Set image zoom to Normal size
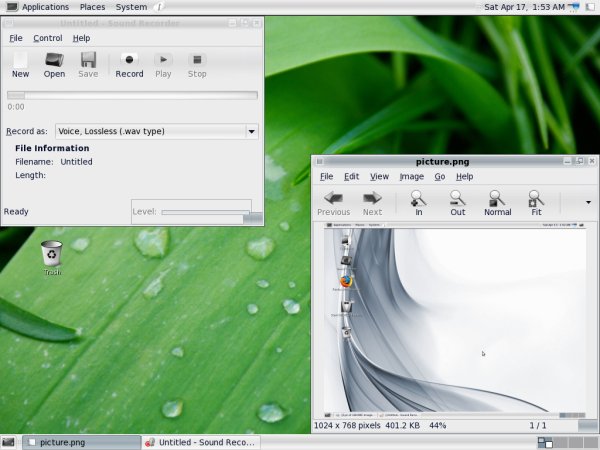600x450 pixels. coord(497,202)
